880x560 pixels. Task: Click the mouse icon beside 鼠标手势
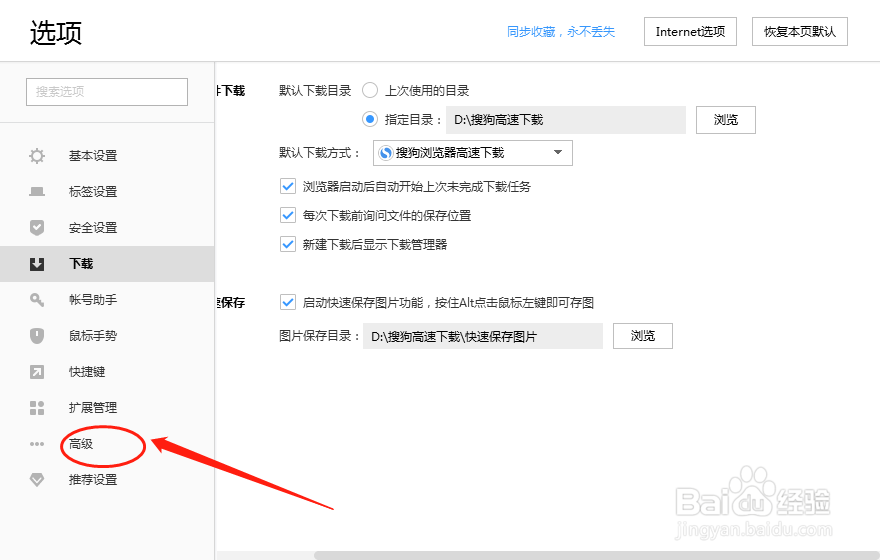(x=37, y=336)
